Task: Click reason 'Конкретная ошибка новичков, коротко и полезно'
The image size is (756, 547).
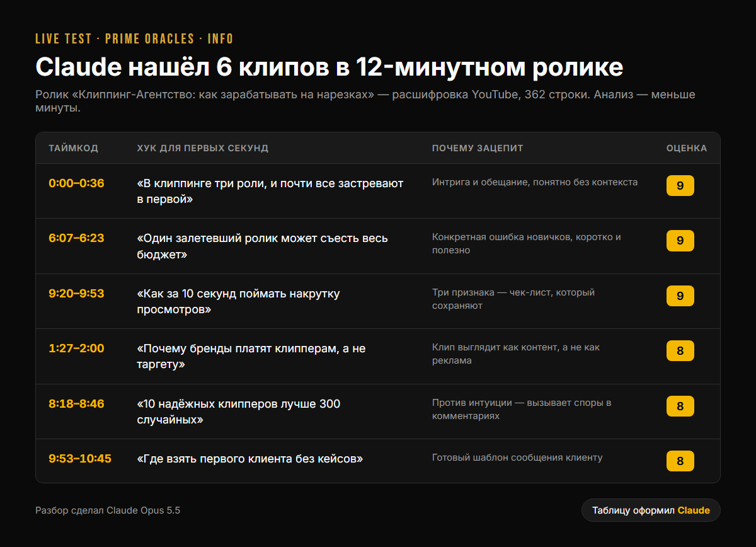Action: (527, 243)
